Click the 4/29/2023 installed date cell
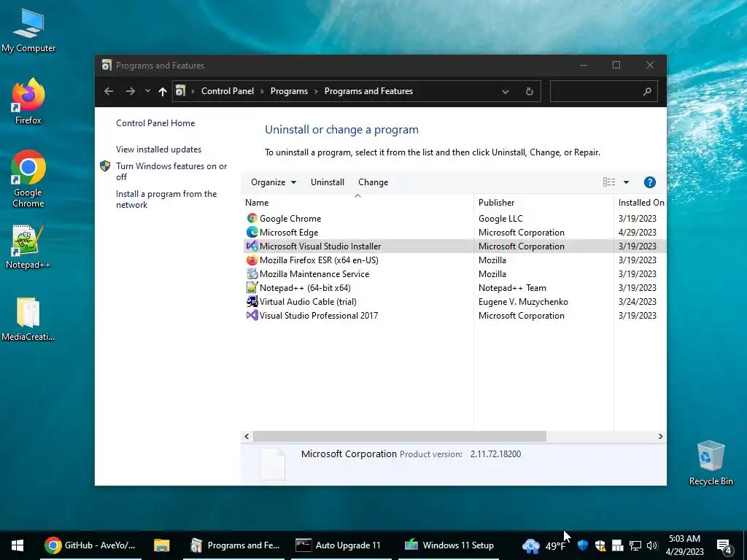Image resolution: width=747 pixels, height=560 pixels. coord(637,232)
